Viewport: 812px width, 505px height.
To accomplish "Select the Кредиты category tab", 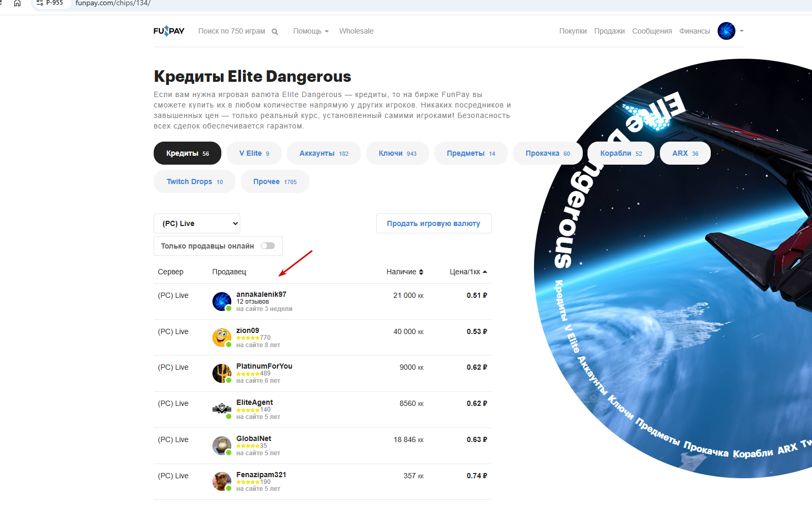I will tap(187, 153).
